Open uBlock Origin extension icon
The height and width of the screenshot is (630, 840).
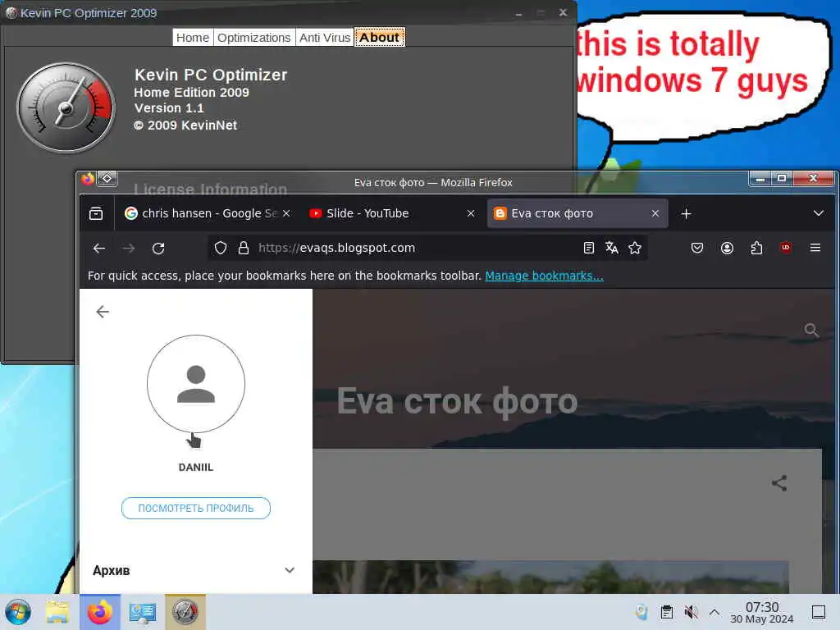click(786, 247)
